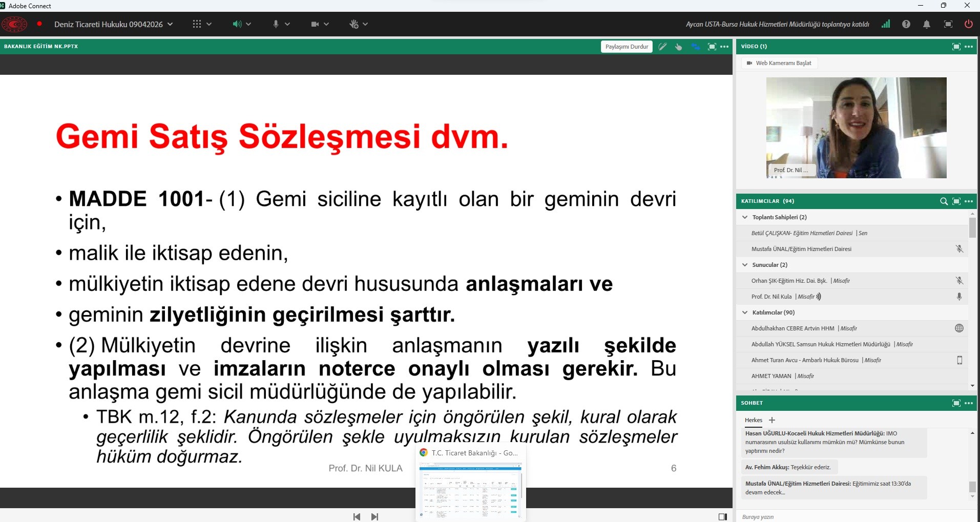Toggle the camera icon in the top bar
The image size is (980, 522).
315,24
